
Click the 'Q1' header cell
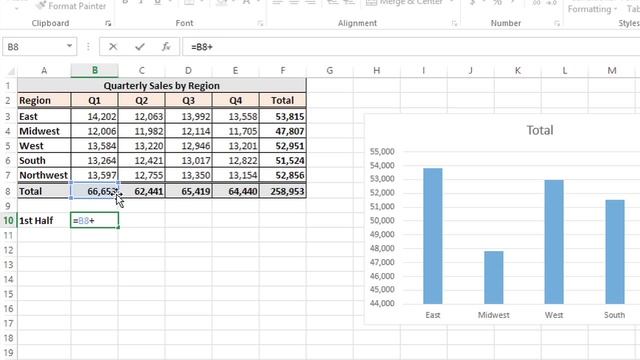click(x=95, y=100)
